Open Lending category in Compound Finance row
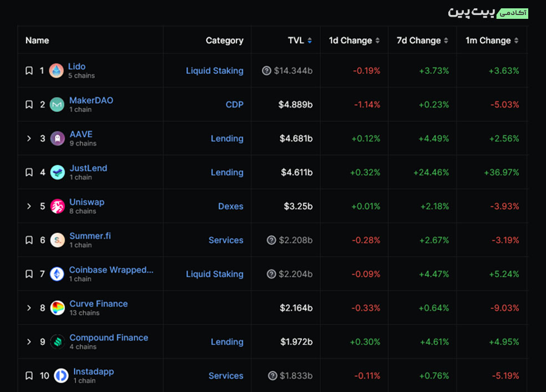The height and width of the screenshot is (392, 546). coord(227,342)
